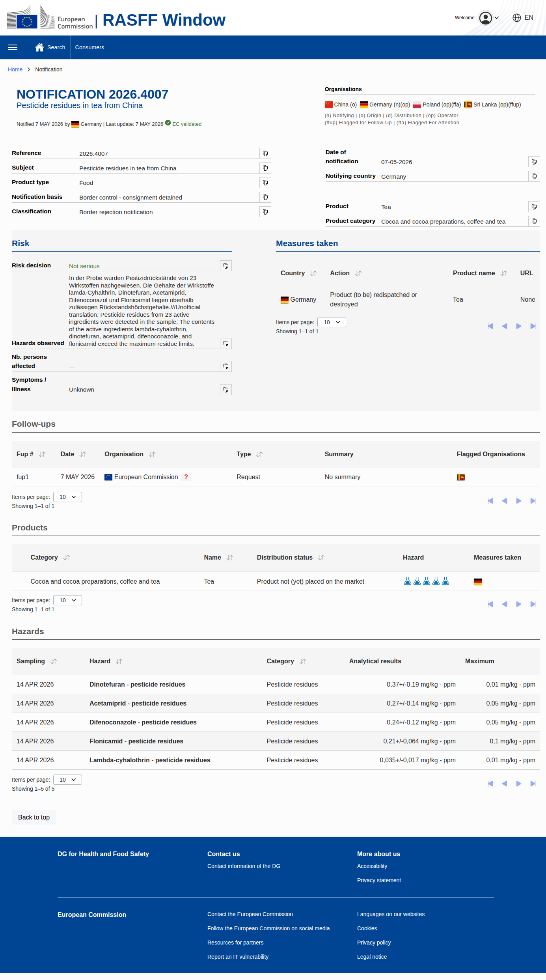Click the Germany flag in Products measures taken
The image size is (546, 980).
click(478, 582)
